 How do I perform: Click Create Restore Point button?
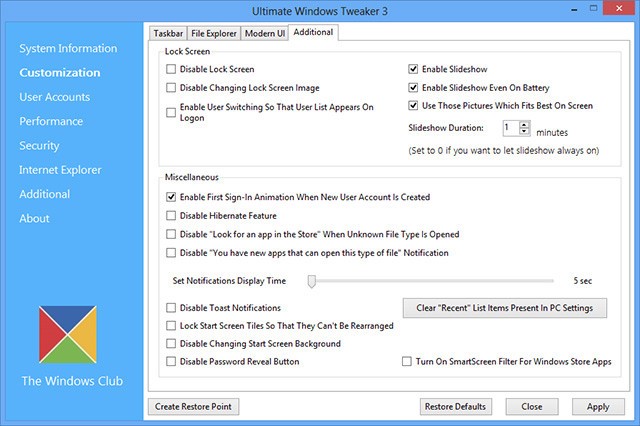pyautogui.click(x=193, y=407)
